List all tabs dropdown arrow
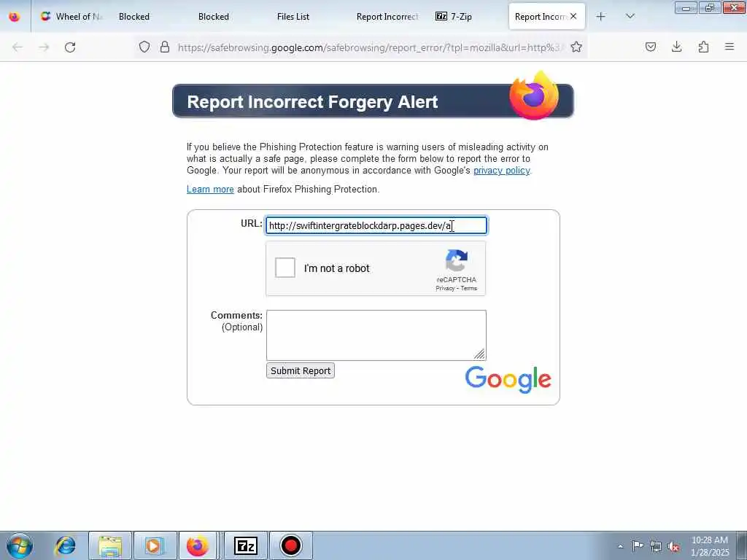Screen dimensions: 747x560 630,16
